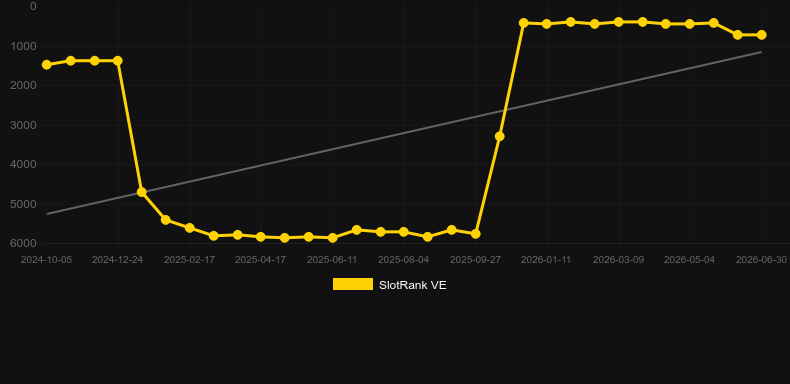790x384 pixels.
Task: Click the y-axis value 1000
Action: 24,46
